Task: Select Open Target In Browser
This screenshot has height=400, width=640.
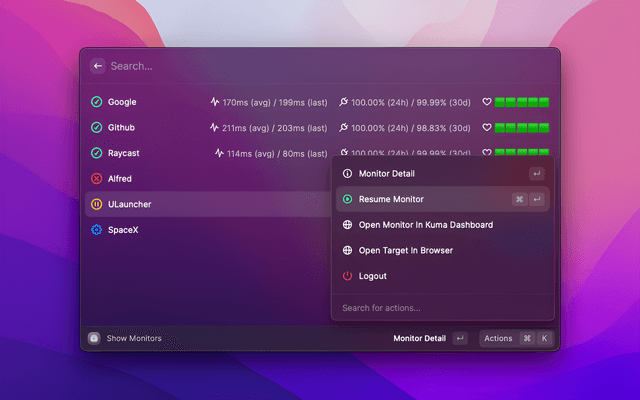Action: tap(405, 250)
